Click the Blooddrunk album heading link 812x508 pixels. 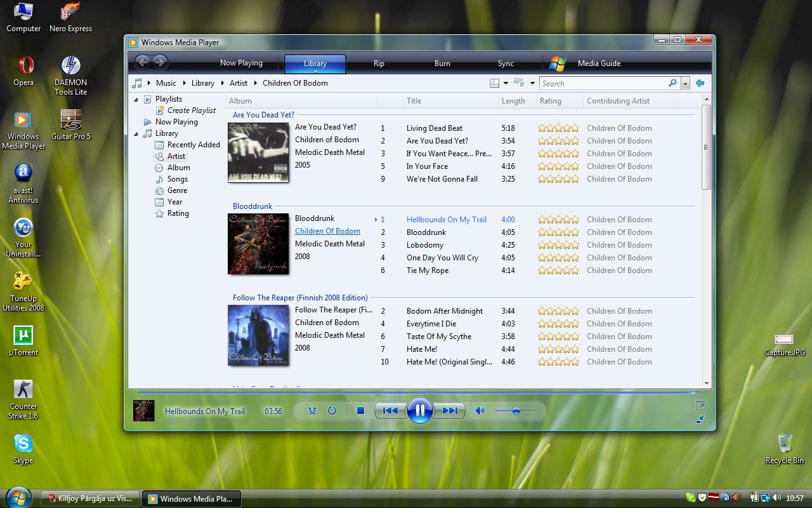(x=252, y=206)
